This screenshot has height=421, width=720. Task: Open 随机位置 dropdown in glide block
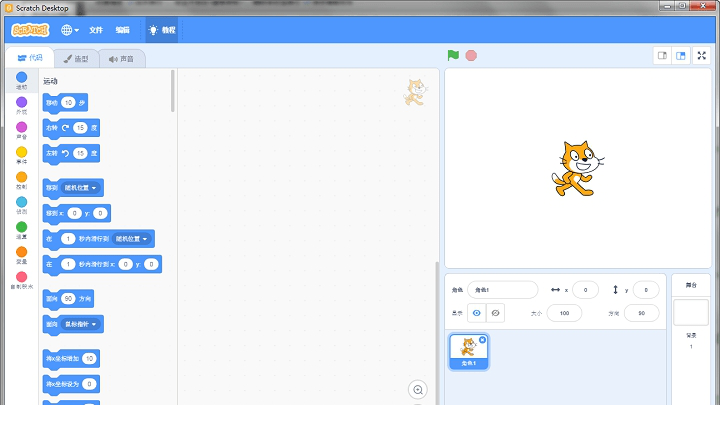pyautogui.click(x=132, y=239)
